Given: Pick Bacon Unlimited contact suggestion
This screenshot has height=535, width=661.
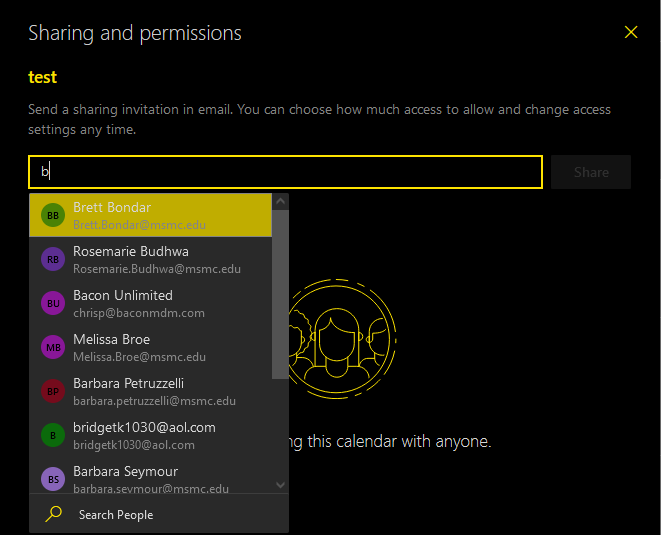Looking at the screenshot, I should point(150,303).
